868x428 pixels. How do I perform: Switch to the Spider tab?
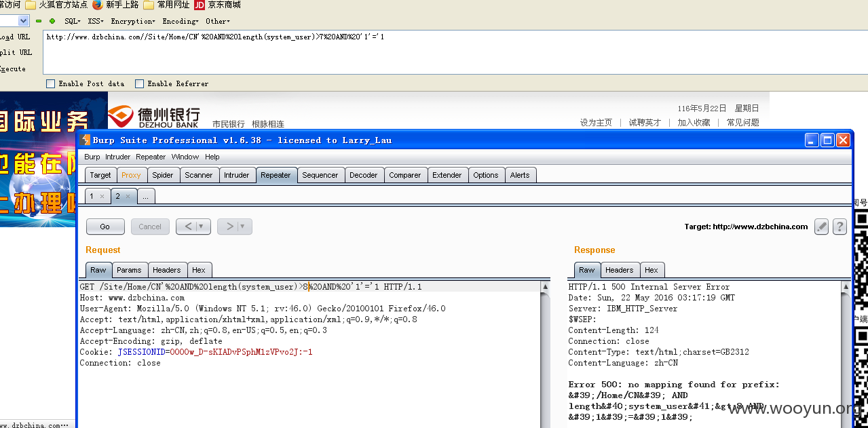tap(163, 175)
